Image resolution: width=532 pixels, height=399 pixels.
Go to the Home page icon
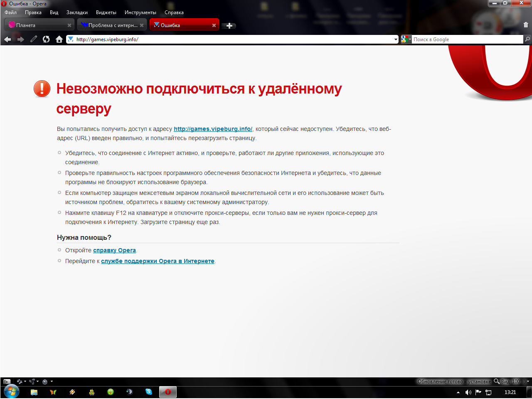(x=59, y=39)
